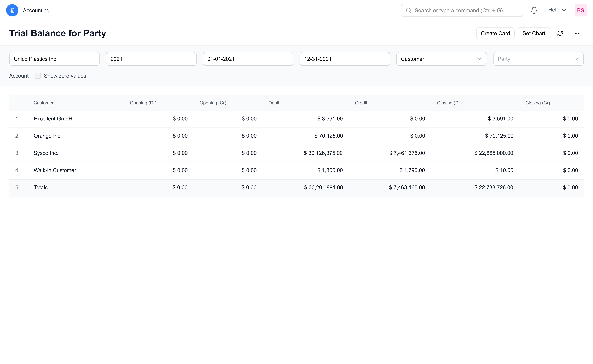Toggle Show zero values off after enabling
This screenshot has width=593, height=364.
(x=38, y=76)
